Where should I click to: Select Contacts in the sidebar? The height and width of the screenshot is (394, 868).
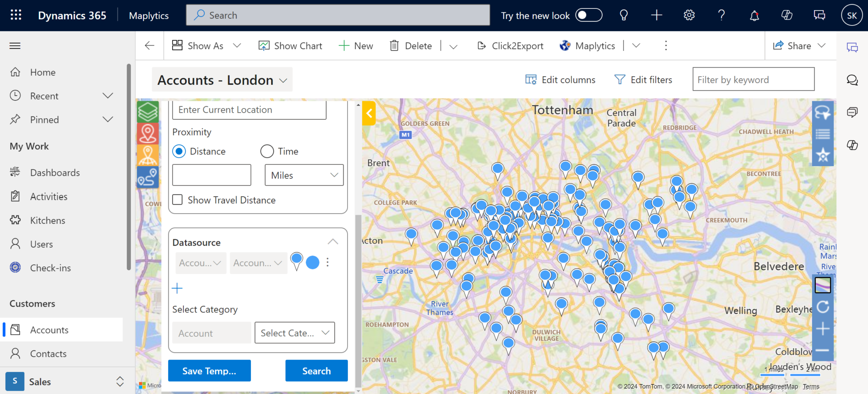(x=48, y=353)
